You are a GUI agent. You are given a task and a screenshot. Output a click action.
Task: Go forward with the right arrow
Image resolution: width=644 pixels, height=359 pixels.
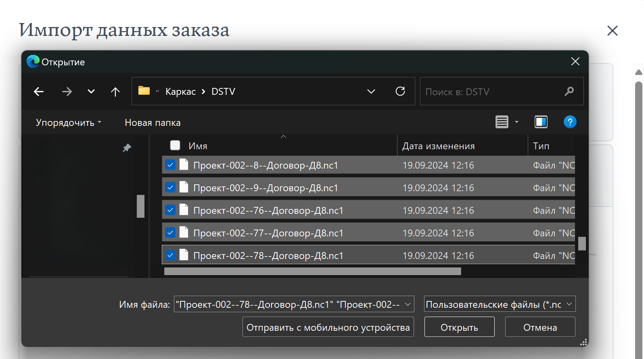(x=67, y=92)
